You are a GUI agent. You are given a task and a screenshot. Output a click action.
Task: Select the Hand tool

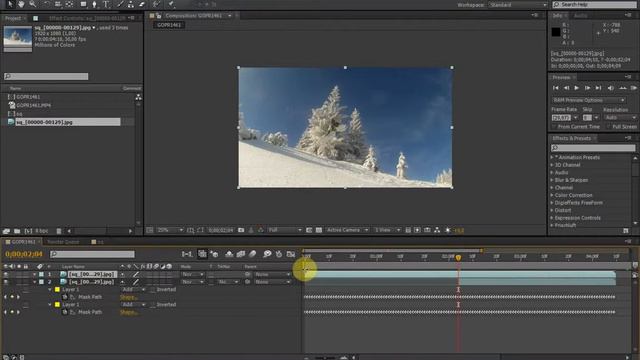21,4
